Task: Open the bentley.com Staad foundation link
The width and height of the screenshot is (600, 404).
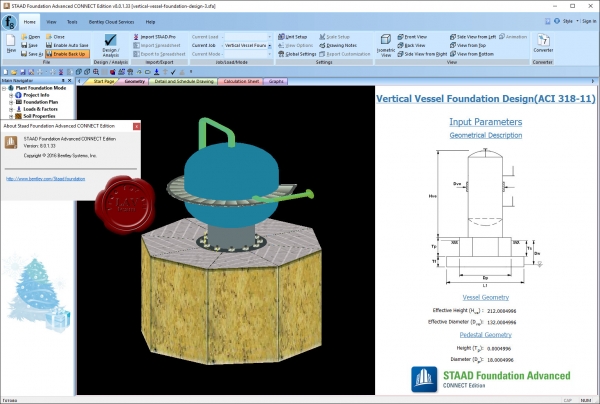Action: (x=46, y=179)
